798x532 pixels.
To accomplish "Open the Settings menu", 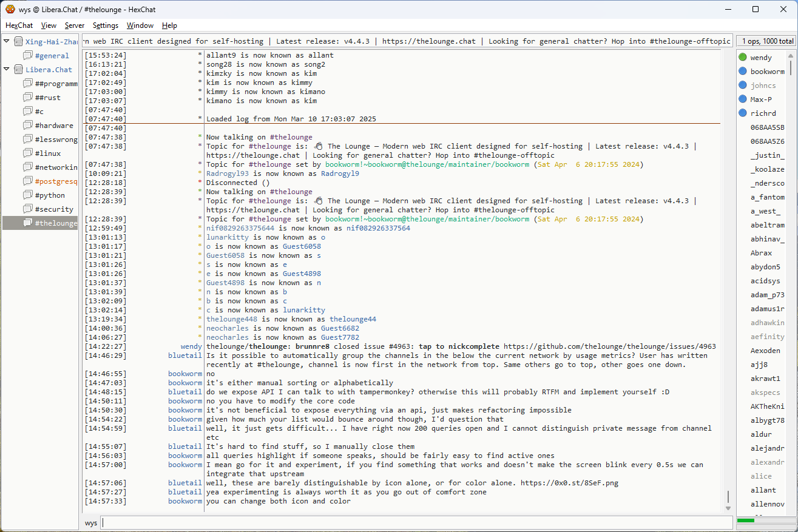I will click(x=106, y=25).
